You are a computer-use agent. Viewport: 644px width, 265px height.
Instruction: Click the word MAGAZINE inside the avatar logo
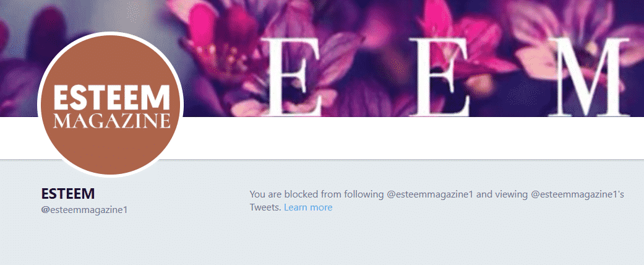tap(112, 121)
